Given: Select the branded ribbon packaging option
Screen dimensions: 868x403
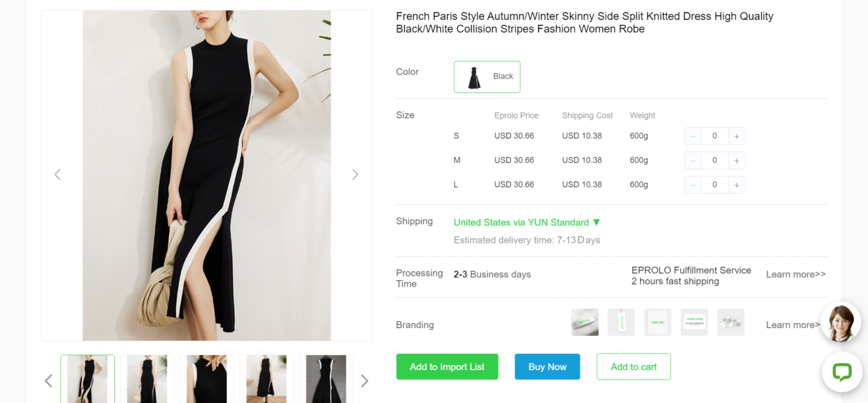Looking at the screenshot, I should 731,322.
